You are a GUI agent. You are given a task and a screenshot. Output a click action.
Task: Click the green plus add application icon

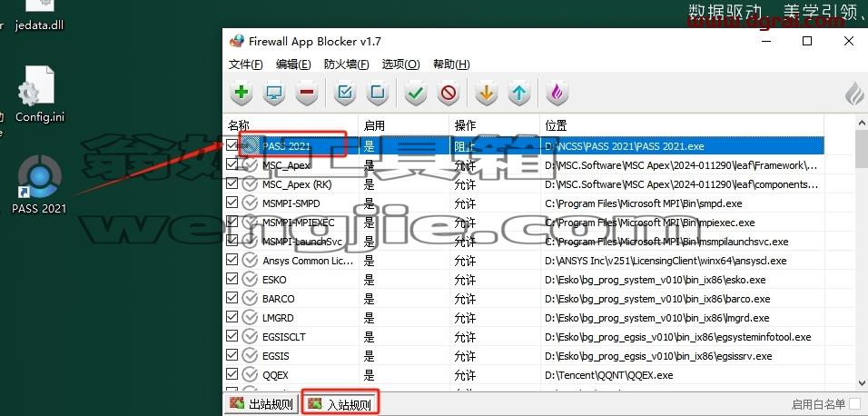coord(241,93)
